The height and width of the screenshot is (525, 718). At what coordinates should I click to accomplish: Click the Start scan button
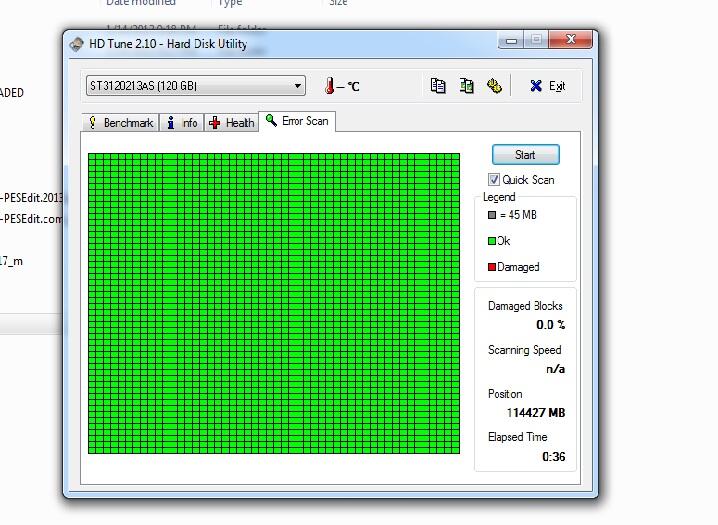pyautogui.click(x=526, y=155)
